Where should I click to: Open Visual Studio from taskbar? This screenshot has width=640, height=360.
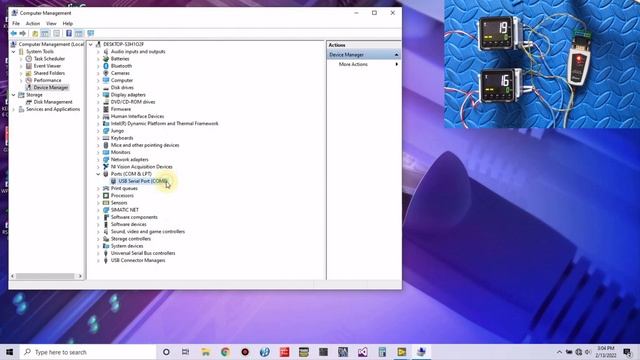click(362, 352)
